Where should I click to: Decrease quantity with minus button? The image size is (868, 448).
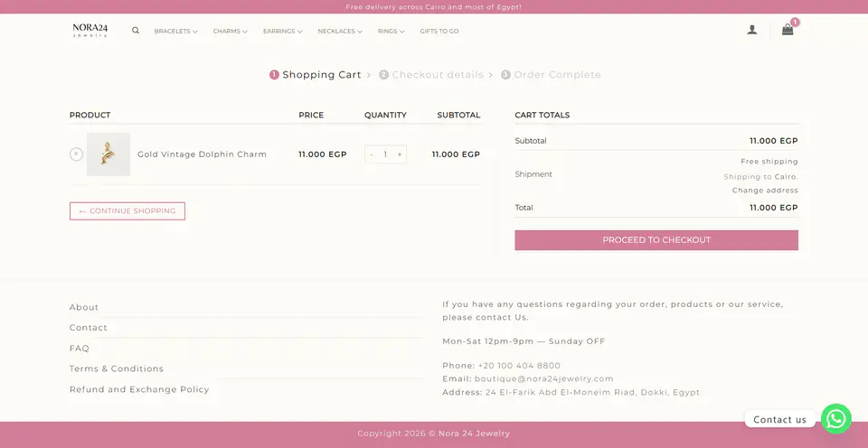tap(372, 154)
